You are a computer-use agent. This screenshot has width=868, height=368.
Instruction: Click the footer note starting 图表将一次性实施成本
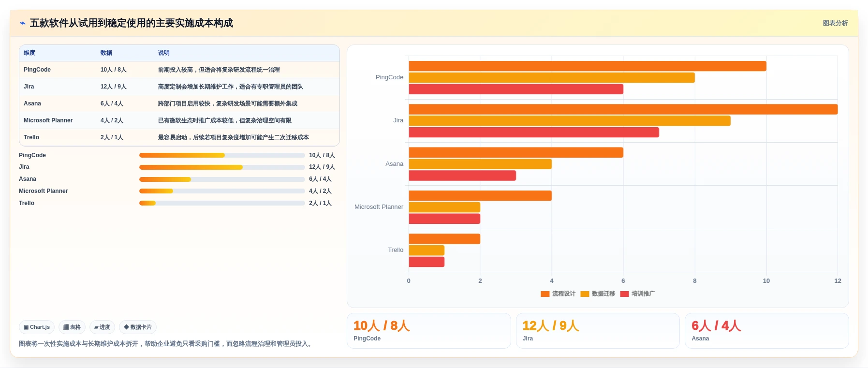166,344
